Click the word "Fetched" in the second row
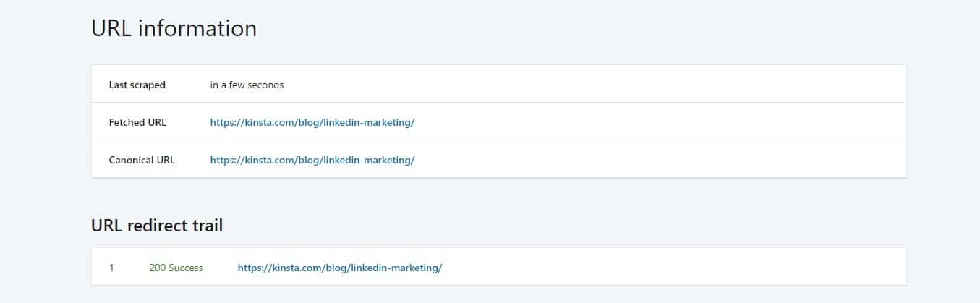Screen dimensions: 980x303 click(x=127, y=122)
